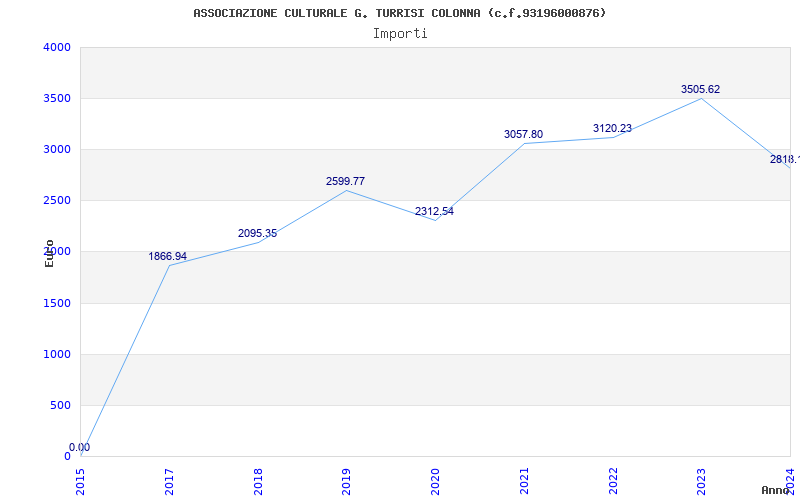Click x-axis year 2021
Screen dimensions: 800x500
click(x=524, y=481)
